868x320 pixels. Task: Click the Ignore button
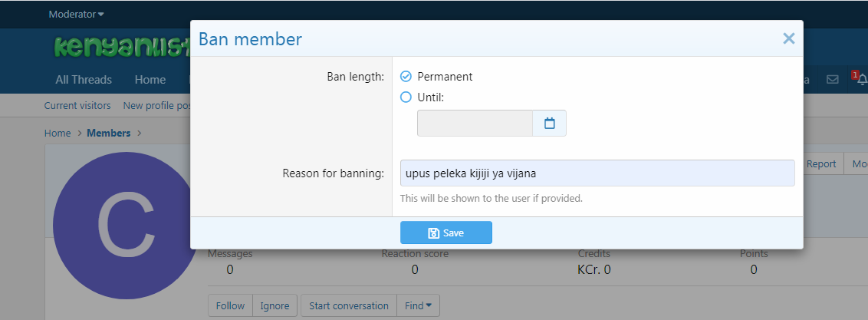[275, 305]
